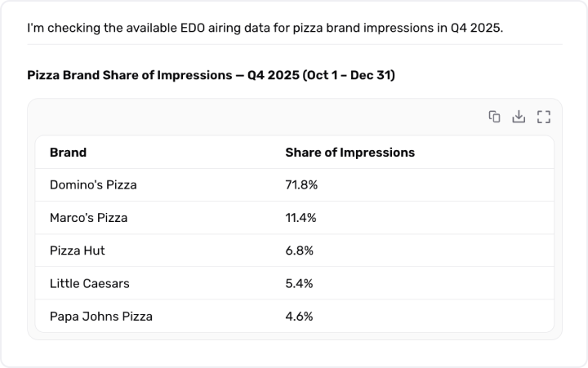The width and height of the screenshot is (588, 368).
Task: Click the copy table icon
Action: [x=494, y=117]
